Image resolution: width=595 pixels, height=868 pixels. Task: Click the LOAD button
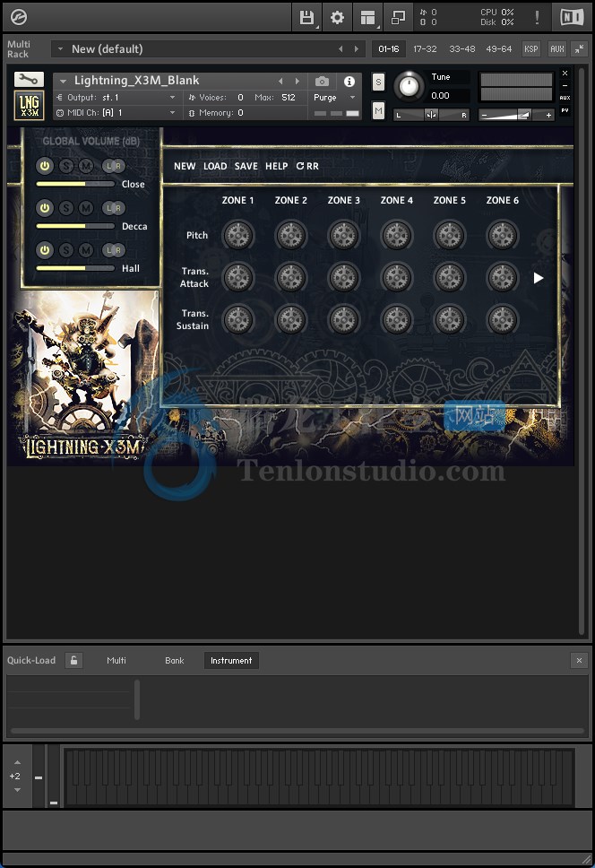pos(215,166)
